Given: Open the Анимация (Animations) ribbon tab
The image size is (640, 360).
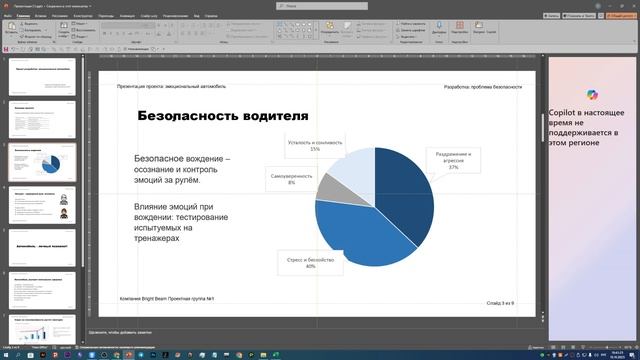Looking at the screenshot, I should (x=127, y=16).
